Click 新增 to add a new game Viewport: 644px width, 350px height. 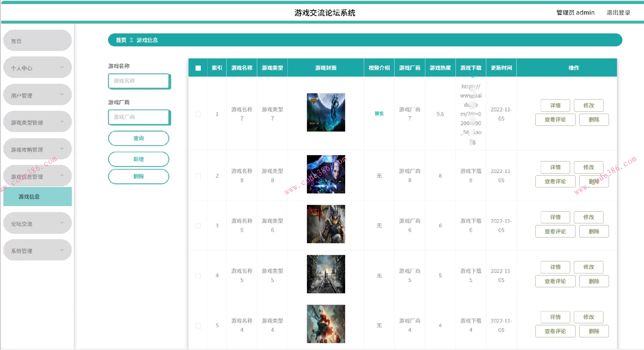point(139,159)
